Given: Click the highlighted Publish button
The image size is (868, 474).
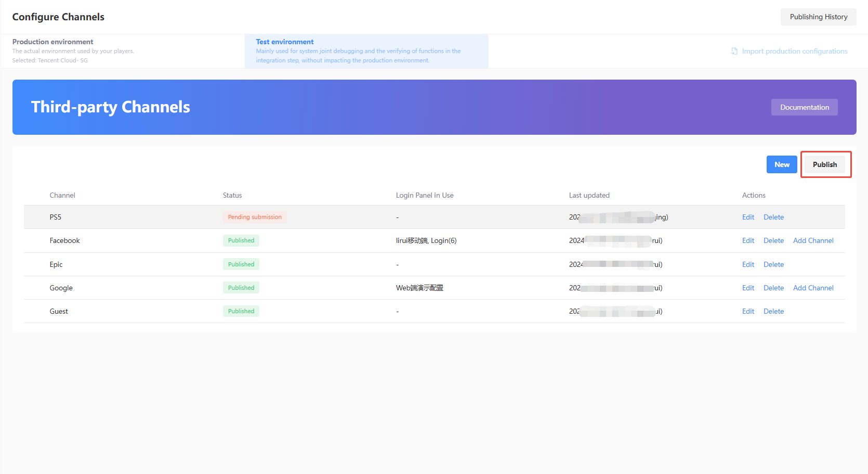Looking at the screenshot, I should click(825, 164).
